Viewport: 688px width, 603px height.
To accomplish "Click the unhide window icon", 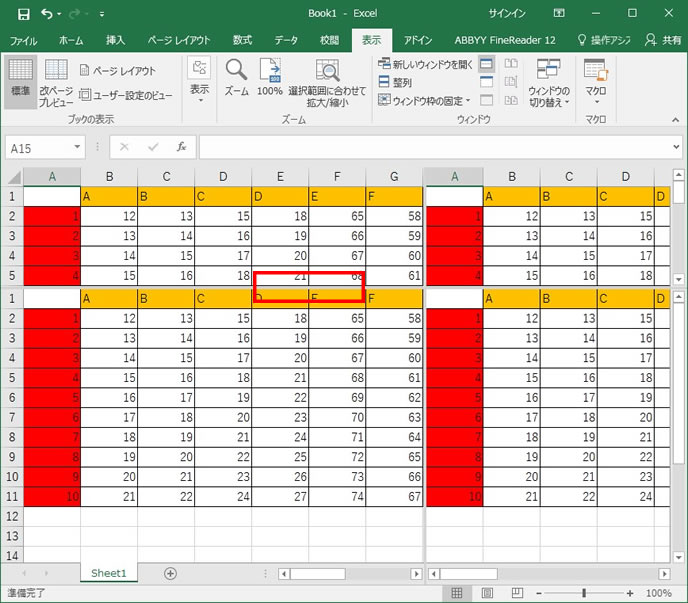I will tap(486, 100).
